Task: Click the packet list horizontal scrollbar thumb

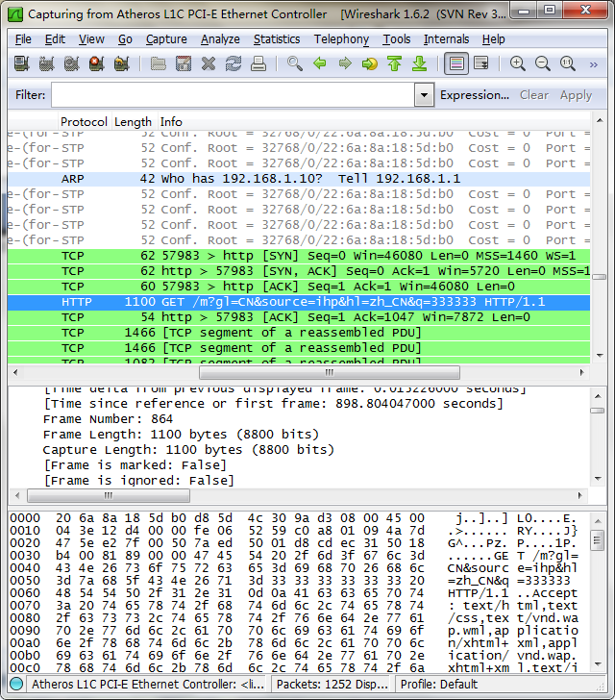Action: (330, 372)
